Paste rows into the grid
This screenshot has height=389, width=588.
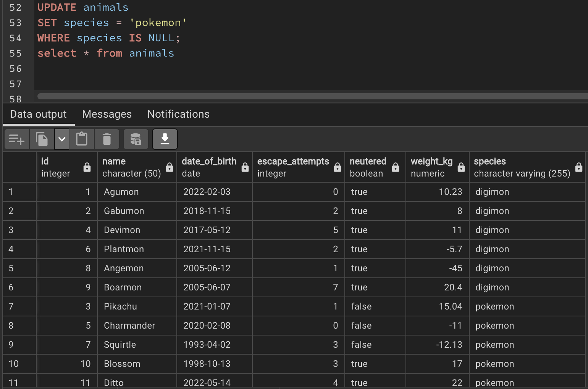[x=82, y=139]
